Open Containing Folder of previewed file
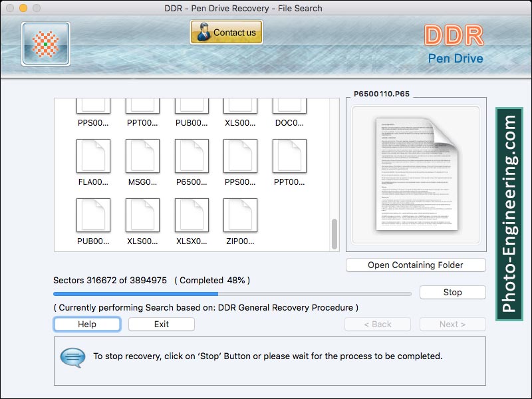Image resolution: width=532 pixels, height=399 pixels. (x=416, y=265)
